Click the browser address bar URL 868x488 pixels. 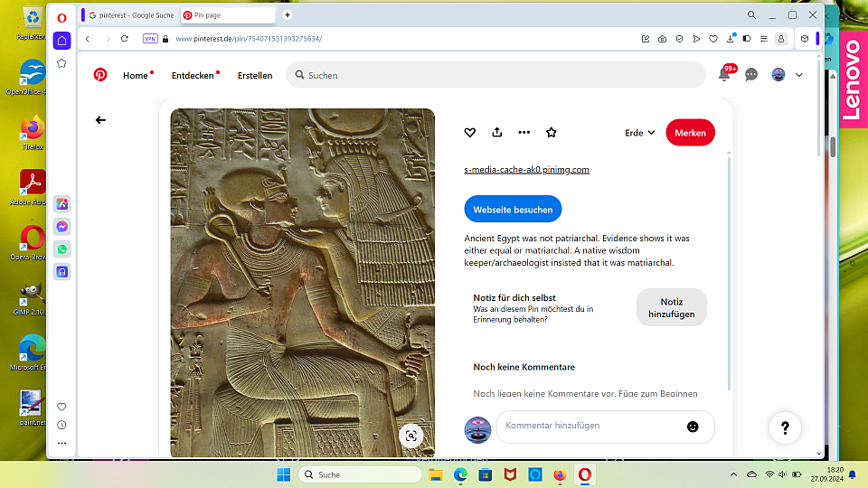(x=249, y=39)
